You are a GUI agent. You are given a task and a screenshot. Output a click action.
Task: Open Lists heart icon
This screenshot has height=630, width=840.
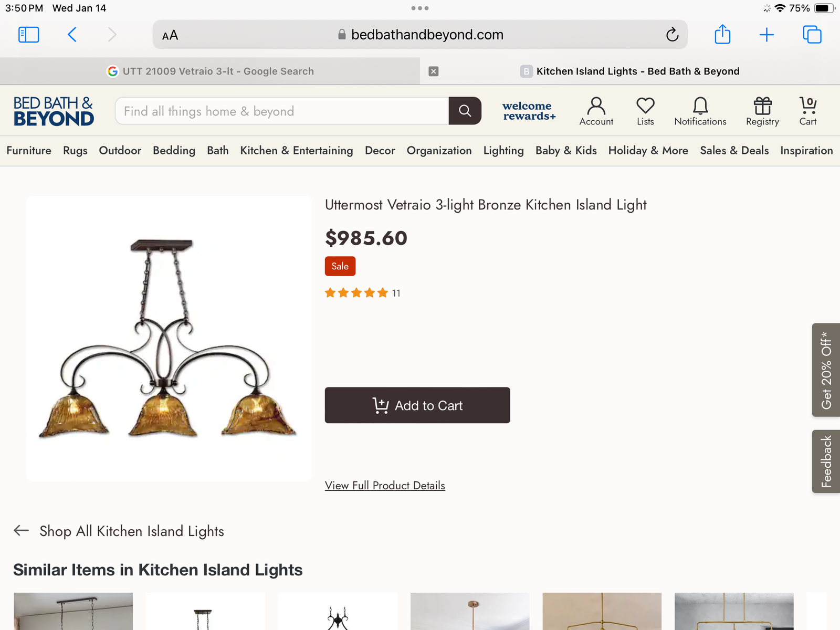(x=645, y=111)
